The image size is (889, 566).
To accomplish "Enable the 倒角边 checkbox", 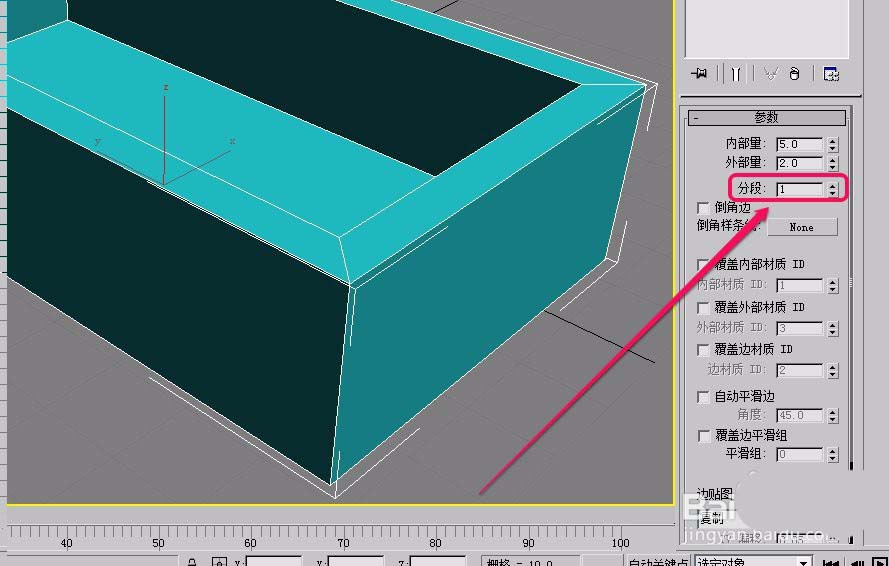I will tap(703, 208).
